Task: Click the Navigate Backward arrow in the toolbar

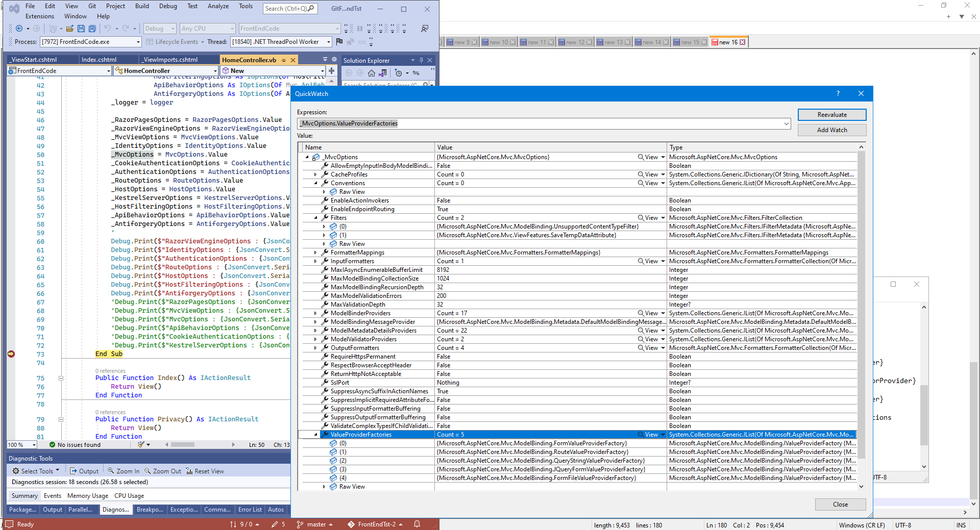Action: [19, 29]
